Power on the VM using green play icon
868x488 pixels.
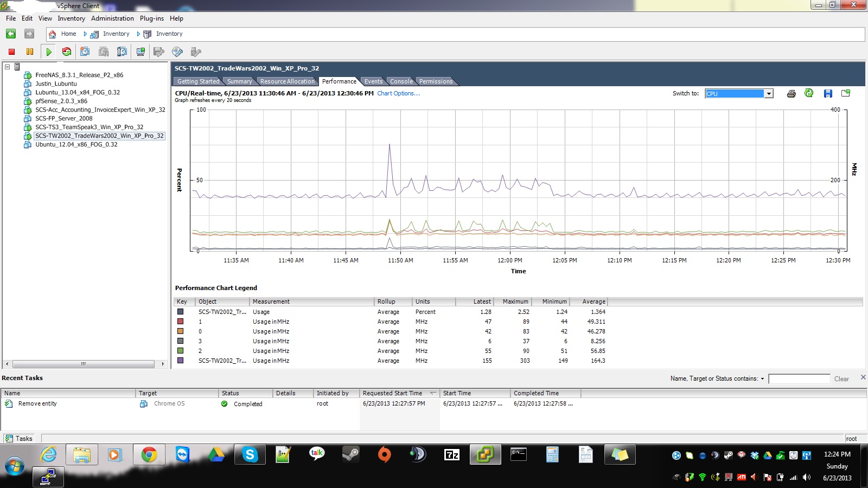coord(49,52)
